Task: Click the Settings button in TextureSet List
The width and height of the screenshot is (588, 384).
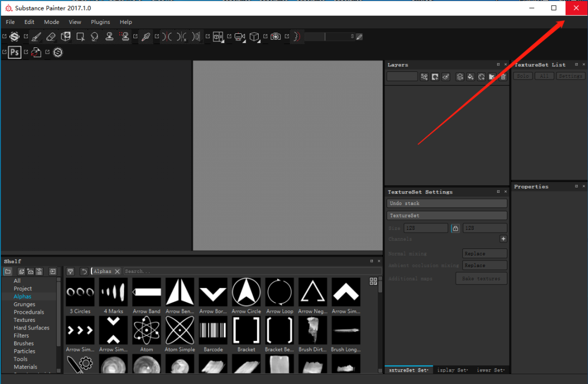Action: click(x=571, y=76)
